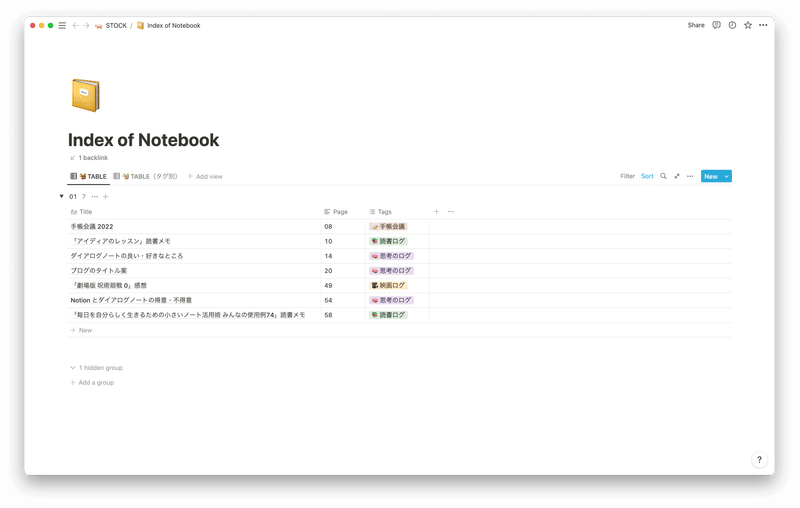Click Index of Notebook breadcrumb
The image size is (800, 508).
coord(168,26)
